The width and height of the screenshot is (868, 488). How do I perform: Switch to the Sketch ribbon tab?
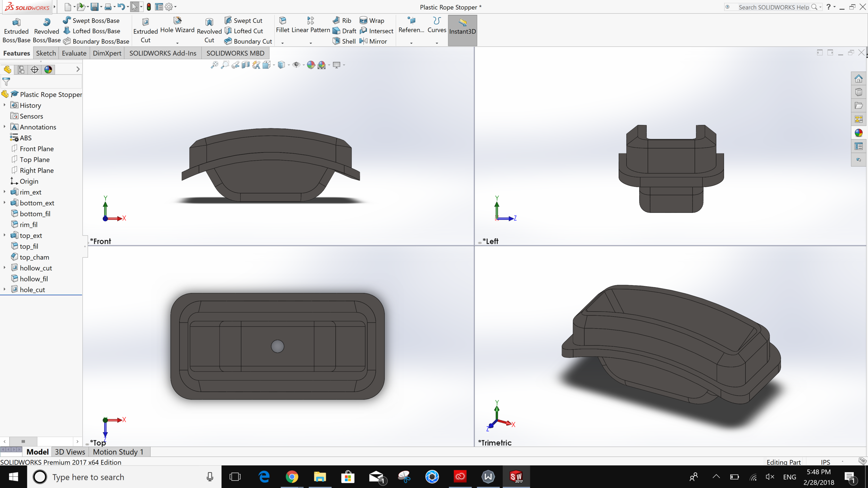tap(46, 53)
